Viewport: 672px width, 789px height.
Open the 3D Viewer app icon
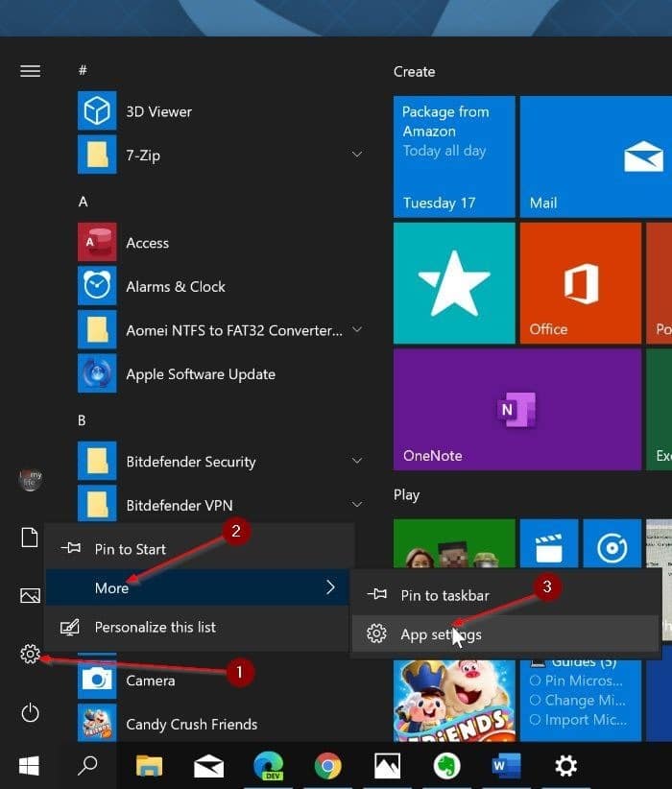coord(97,110)
